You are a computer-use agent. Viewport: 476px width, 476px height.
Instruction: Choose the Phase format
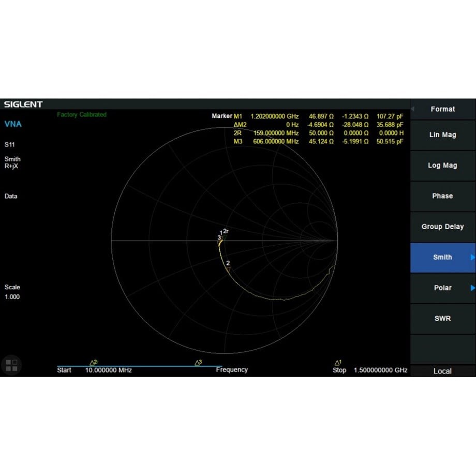[442, 197]
